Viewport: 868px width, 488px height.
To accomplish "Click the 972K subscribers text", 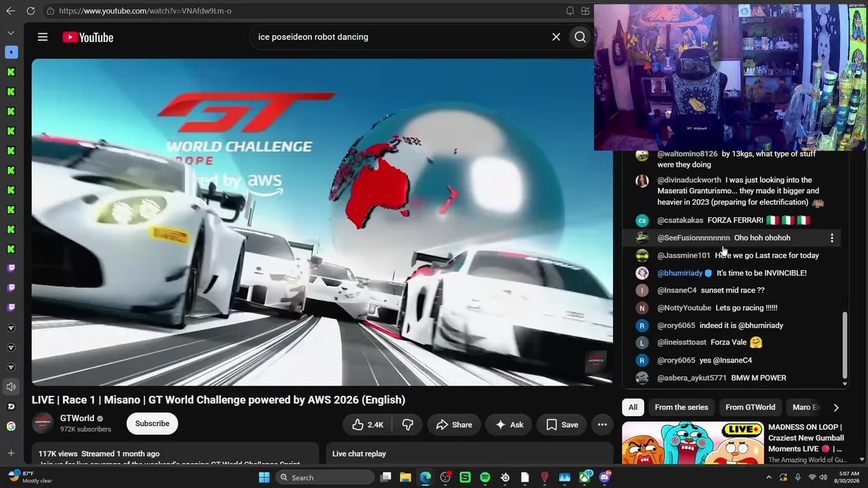I will point(85,430).
